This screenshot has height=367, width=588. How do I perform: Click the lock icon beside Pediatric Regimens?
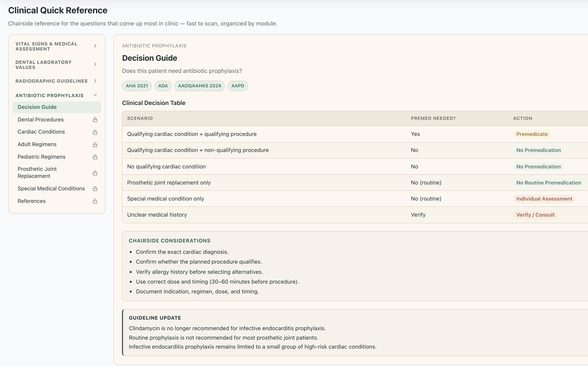(x=95, y=157)
